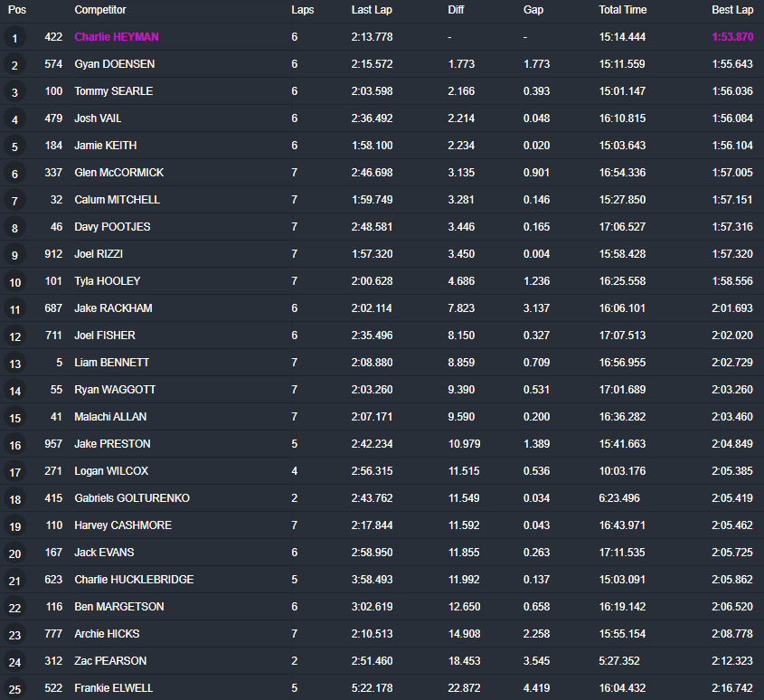Sort by the Best Lap column header
Image resolution: width=764 pixels, height=700 pixels.
[x=731, y=10]
